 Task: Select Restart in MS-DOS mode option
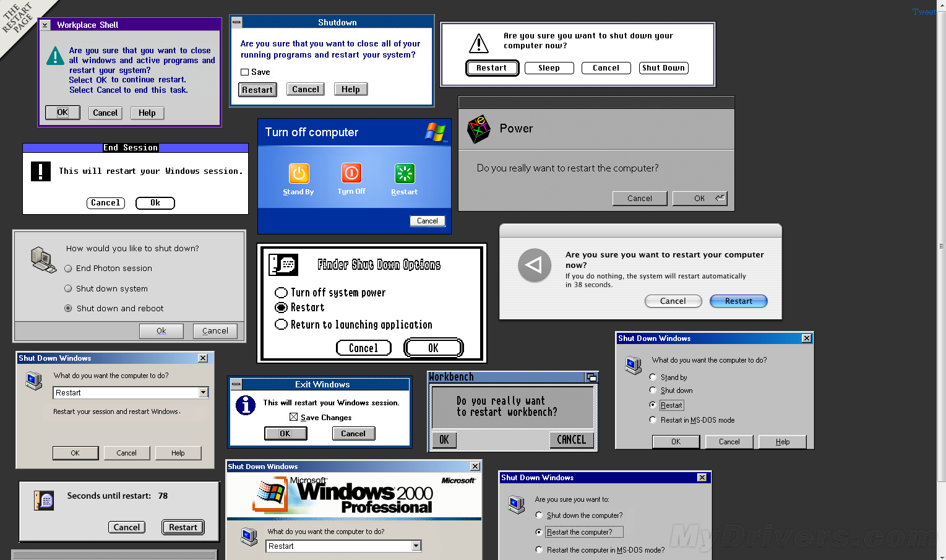(x=653, y=420)
